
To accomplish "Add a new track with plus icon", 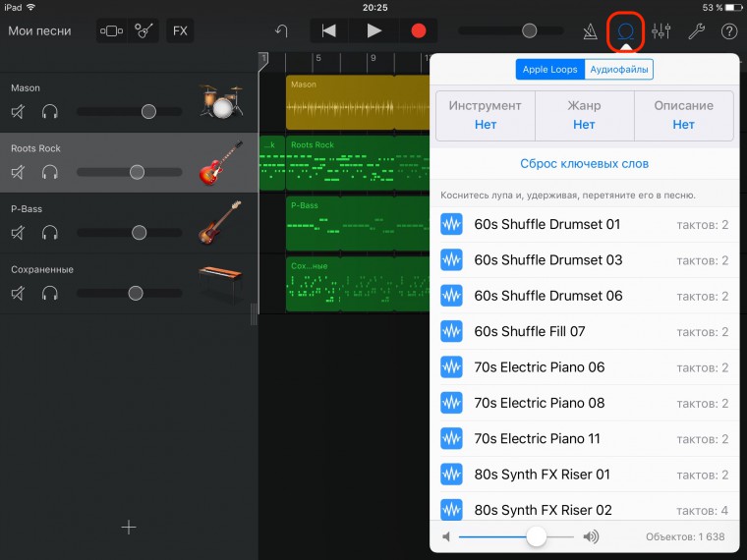I will pyautogui.click(x=128, y=528).
